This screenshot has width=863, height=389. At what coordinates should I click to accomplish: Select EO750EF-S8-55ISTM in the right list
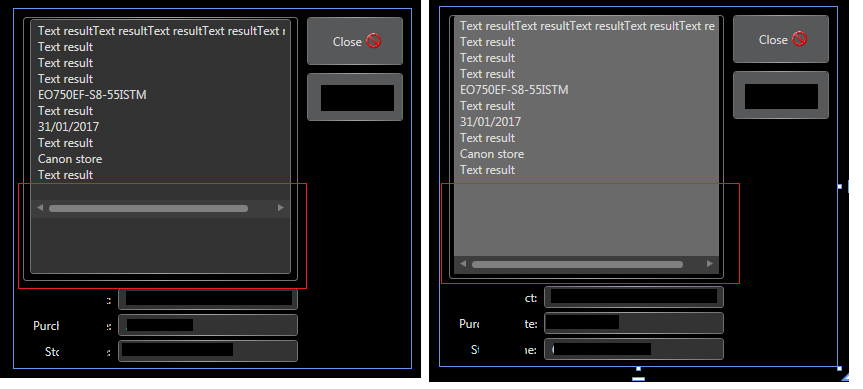pyautogui.click(x=514, y=90)
